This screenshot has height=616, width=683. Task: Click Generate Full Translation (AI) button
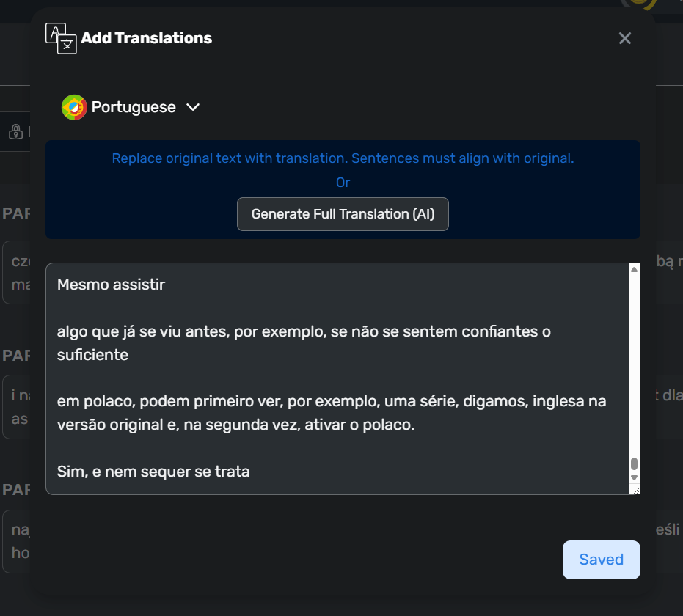343,214
